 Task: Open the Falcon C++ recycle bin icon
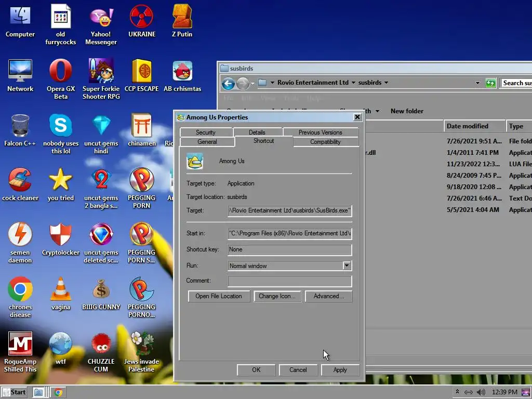[20, 130]
